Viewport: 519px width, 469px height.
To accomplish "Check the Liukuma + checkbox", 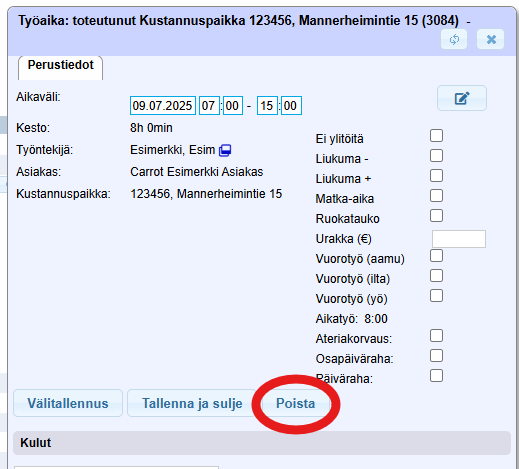I will click(x=436, y=176).
